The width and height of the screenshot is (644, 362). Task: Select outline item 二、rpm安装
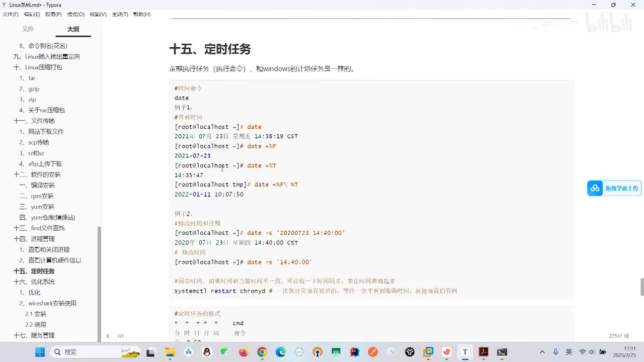(36, 196)
